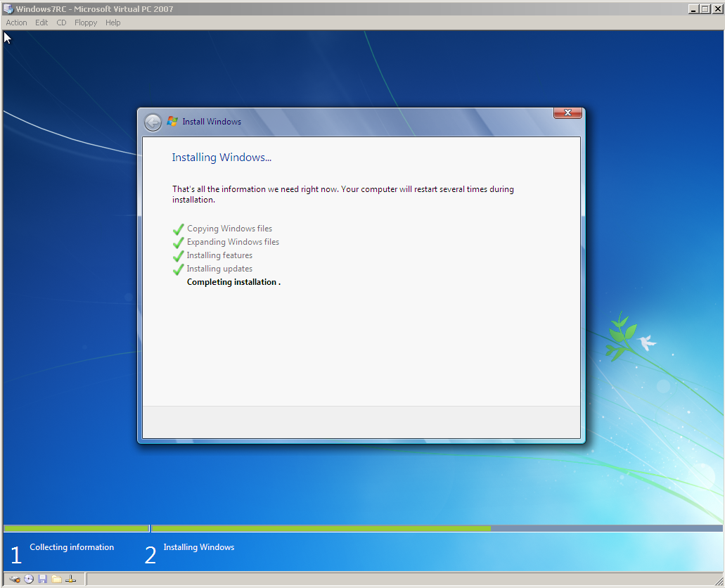The width and height of the screenshot is (725, 588).
Task: Click the checkmark beside Copying Windows files
Action: point(179,229)
